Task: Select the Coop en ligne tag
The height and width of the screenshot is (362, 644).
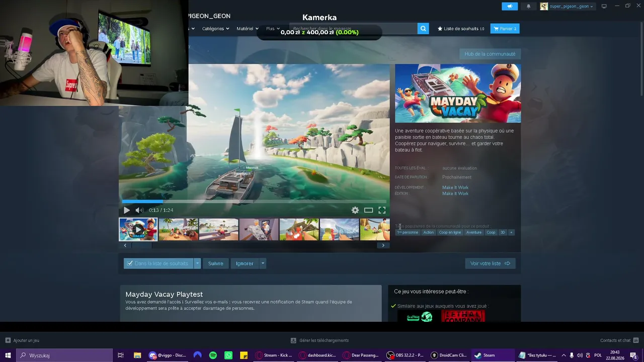Action: click(x=450, y=232)
